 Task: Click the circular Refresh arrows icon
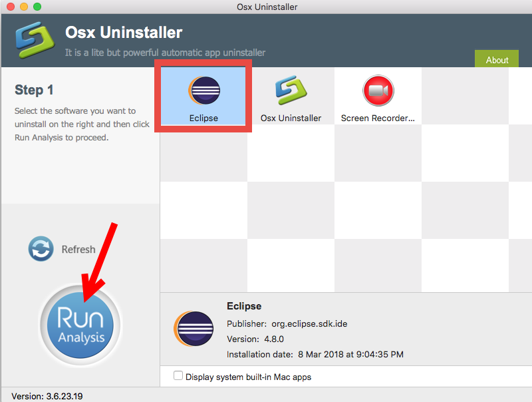click(41, 249)
